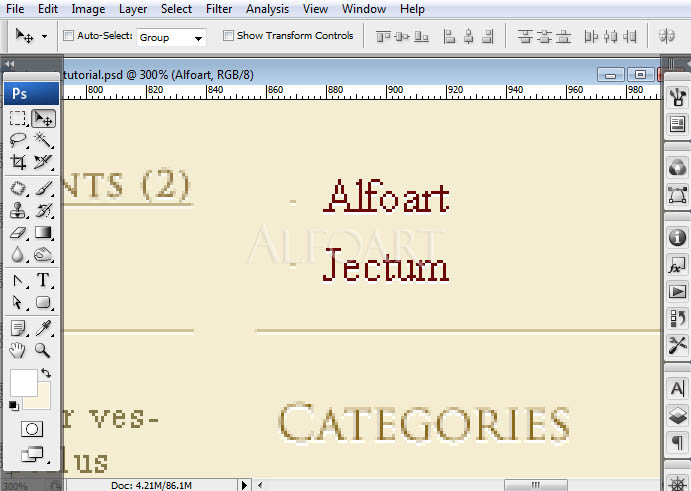
Task: Open the Image menu
Action: pos(88,9)
